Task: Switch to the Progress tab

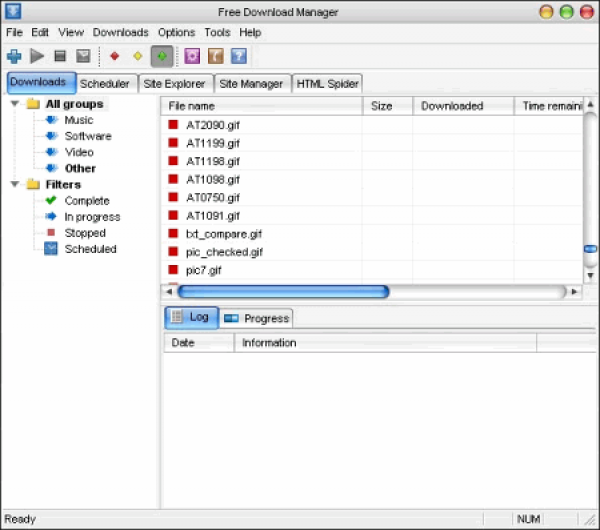Action: click(x=257, y=318)
